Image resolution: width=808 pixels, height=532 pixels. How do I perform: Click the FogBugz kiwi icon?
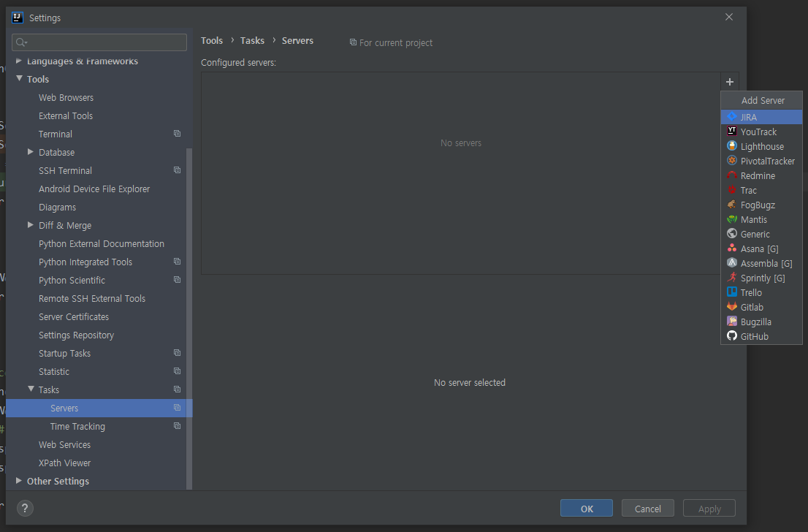tap(732, 204)
